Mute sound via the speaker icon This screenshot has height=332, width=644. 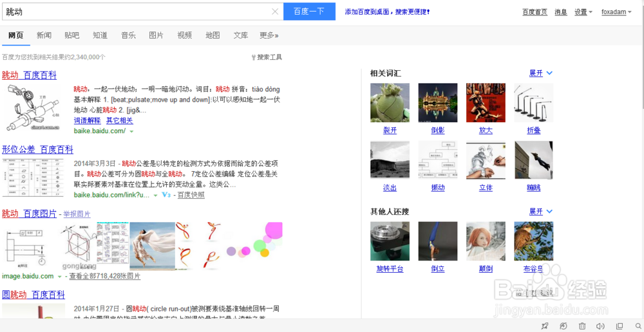[x=600, y=326]
